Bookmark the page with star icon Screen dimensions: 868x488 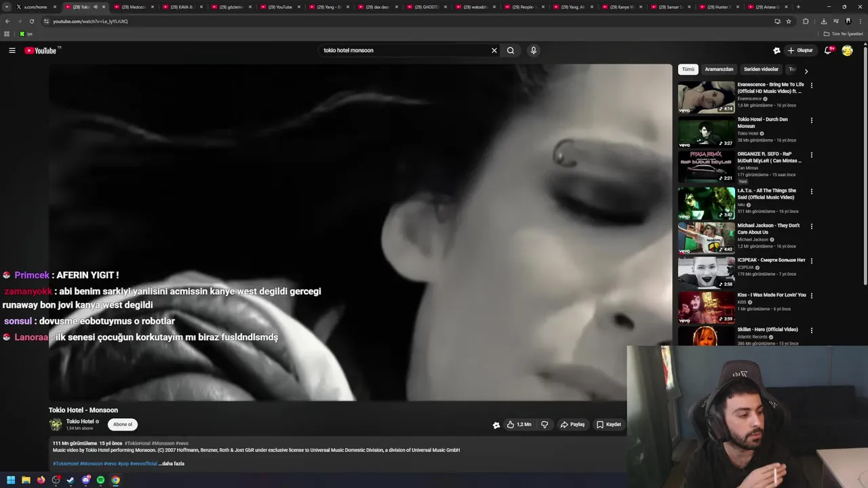click(789, 21)
